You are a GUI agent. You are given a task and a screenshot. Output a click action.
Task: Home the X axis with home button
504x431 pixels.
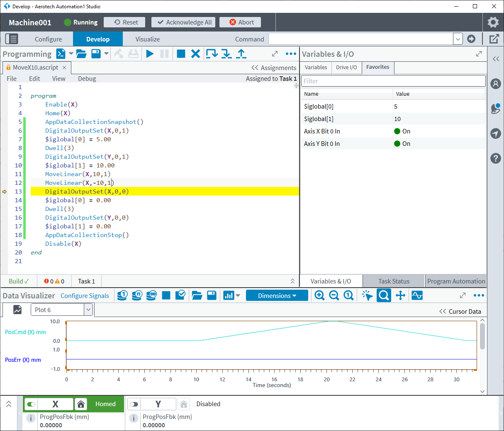pos(81,404)
